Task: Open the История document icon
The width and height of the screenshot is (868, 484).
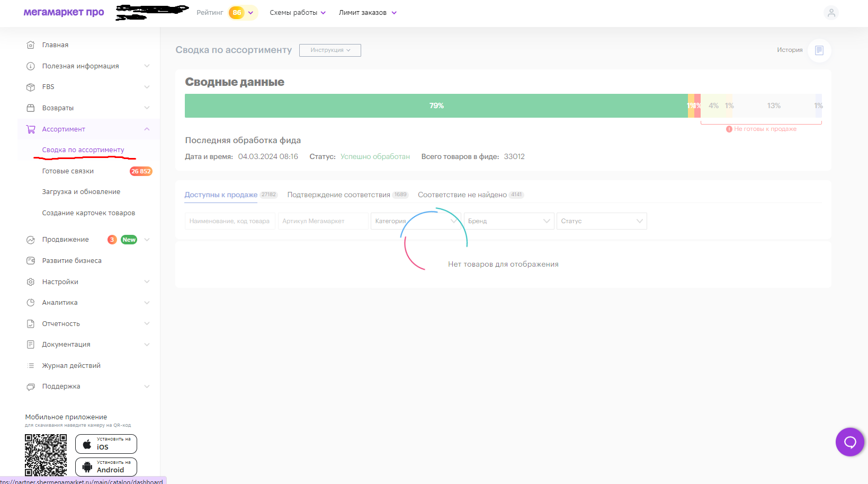Action: point(819,50)
